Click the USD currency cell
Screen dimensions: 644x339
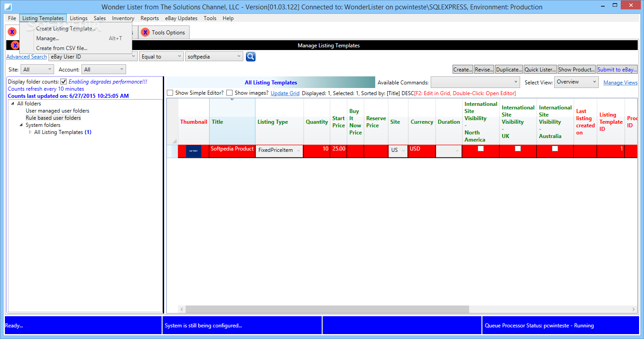(x=422, y=151)
